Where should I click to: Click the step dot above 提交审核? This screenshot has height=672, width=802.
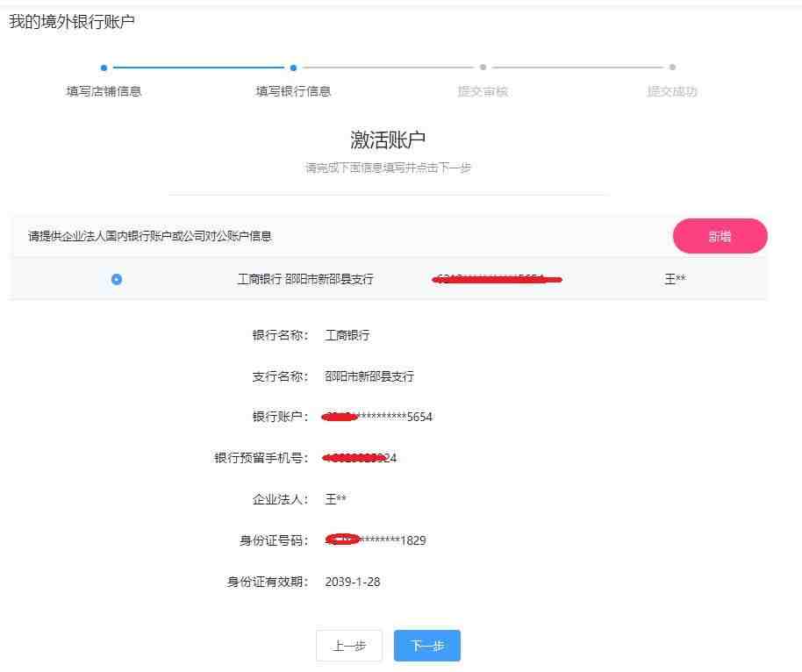coord(483,67)
